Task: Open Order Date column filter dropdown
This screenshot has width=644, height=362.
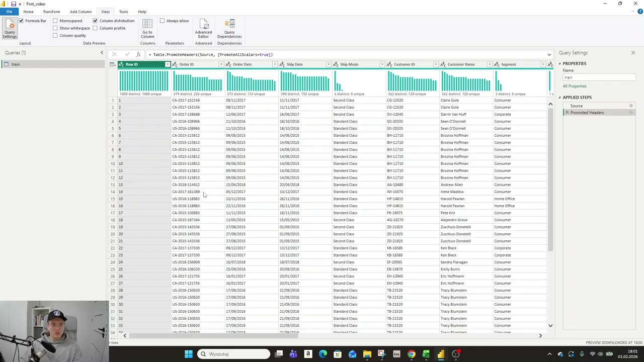Action: [x=275, y=64]
